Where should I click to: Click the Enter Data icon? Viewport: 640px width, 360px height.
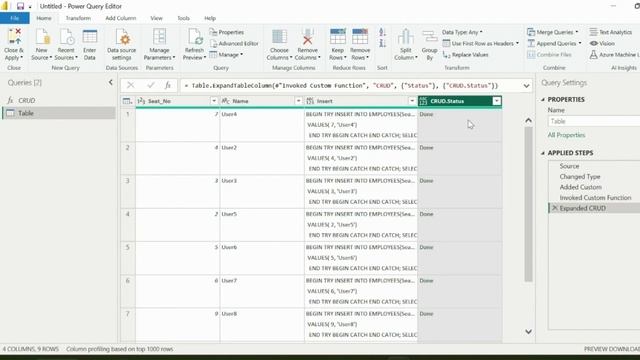pos(89,37)
